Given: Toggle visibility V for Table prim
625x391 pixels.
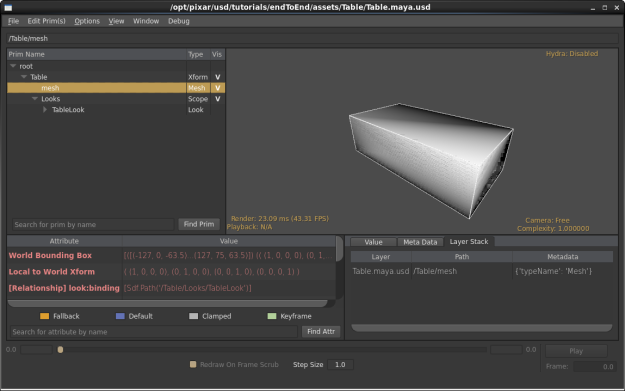Looking at the screenshot, I should 217,77.
